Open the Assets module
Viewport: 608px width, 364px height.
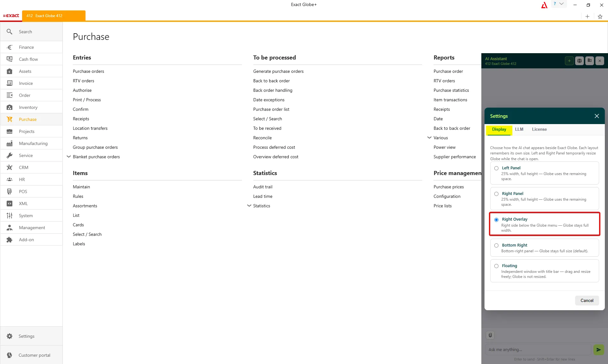click(x=31, y=71)
